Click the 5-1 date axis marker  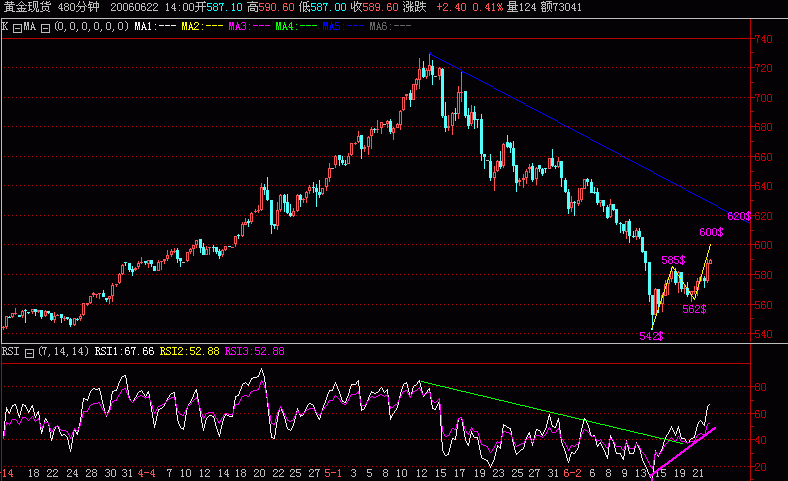coord(334,473)
